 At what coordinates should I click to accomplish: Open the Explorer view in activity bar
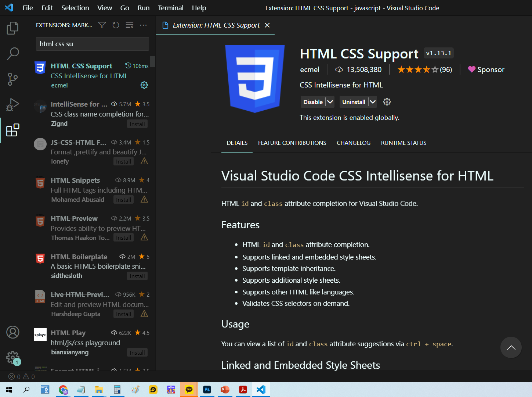pos(12,28)
